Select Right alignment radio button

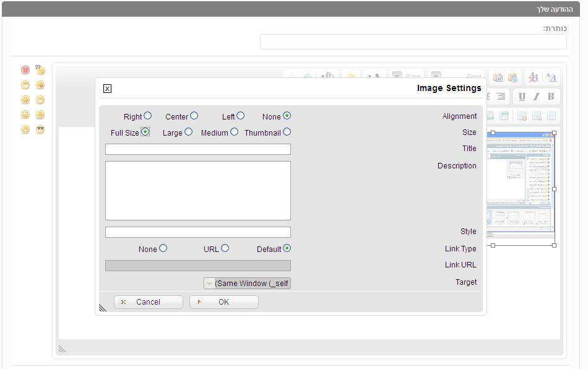pyautogui.click(x=147, y=116)
